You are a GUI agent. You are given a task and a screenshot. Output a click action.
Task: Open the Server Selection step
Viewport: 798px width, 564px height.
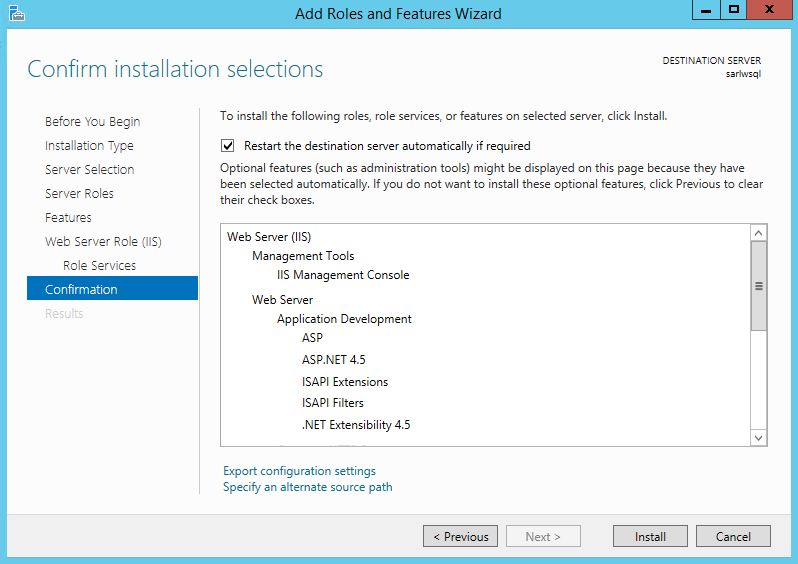(89, 170)
